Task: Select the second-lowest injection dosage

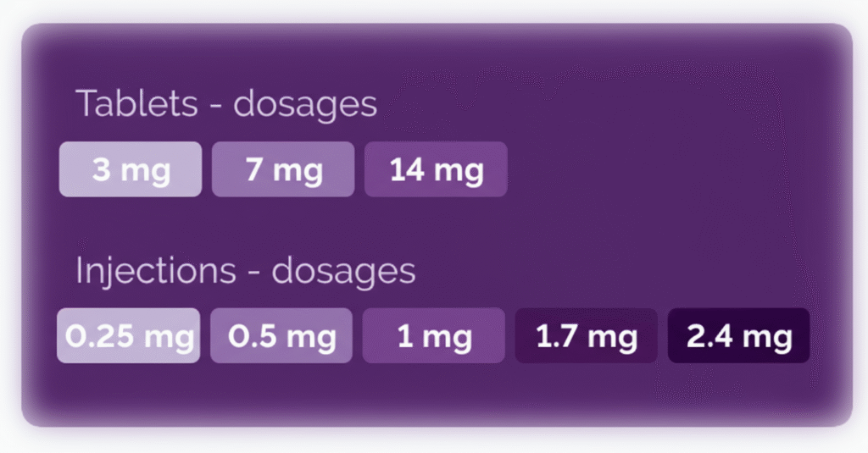Action: [x=281, y=336]
